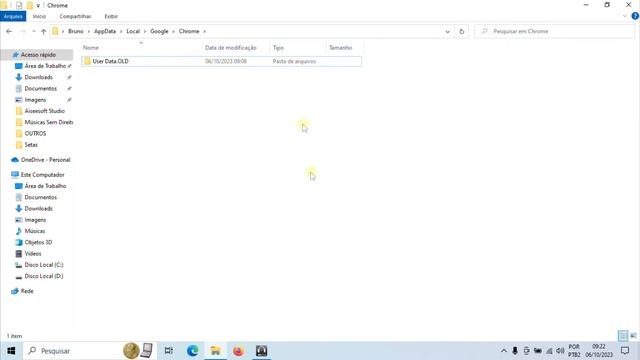This screenshot has width=640, height=360.
Task: Open the volume control tray icon
Action: (x=560, y=351)
